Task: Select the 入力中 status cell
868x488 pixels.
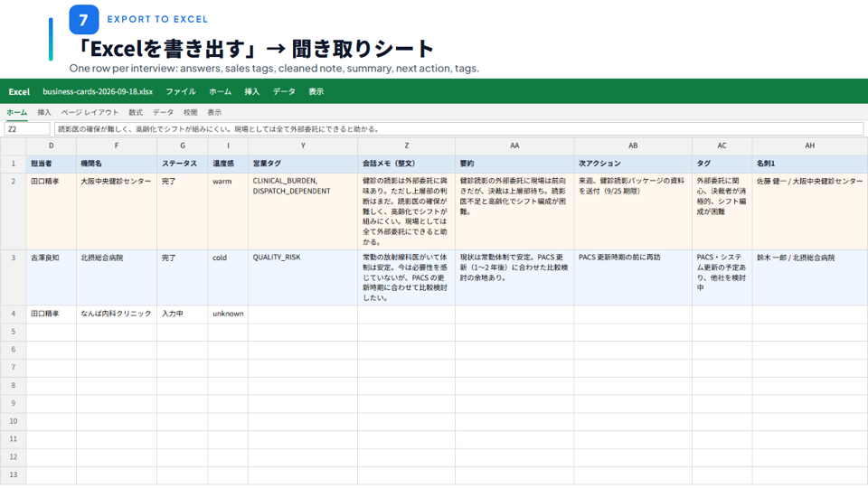Action: (x=182, y=314)
